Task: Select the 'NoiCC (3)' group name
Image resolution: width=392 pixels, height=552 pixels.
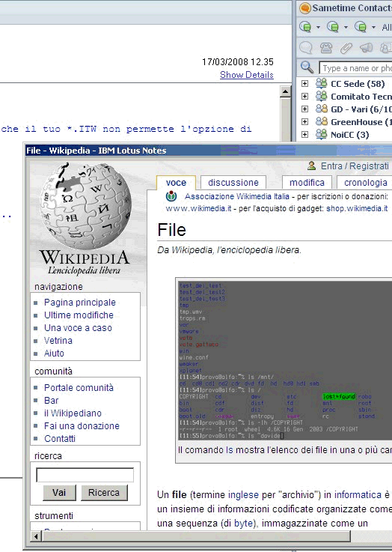Action: tap(349, 135)
